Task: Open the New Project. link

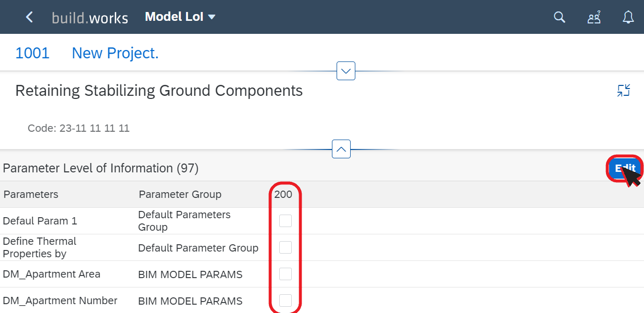Action: click(115, 53)
